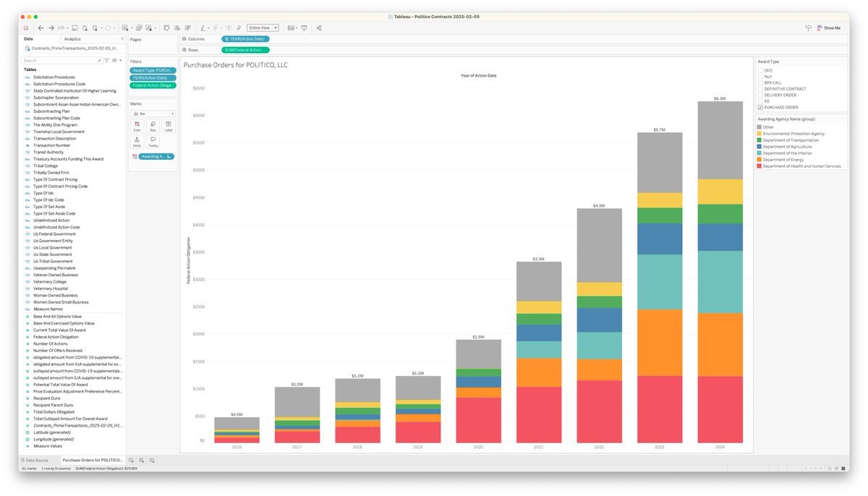The width and height of the screenshot is (868, 496).
Task: Open the Data Source tab
Action: click(36, 460)
